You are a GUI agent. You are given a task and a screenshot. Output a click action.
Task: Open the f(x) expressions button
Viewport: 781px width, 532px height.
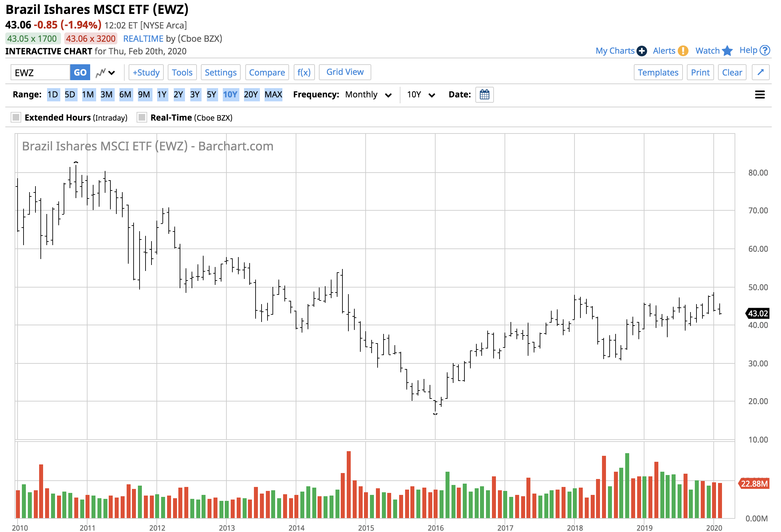coord(304,73)
